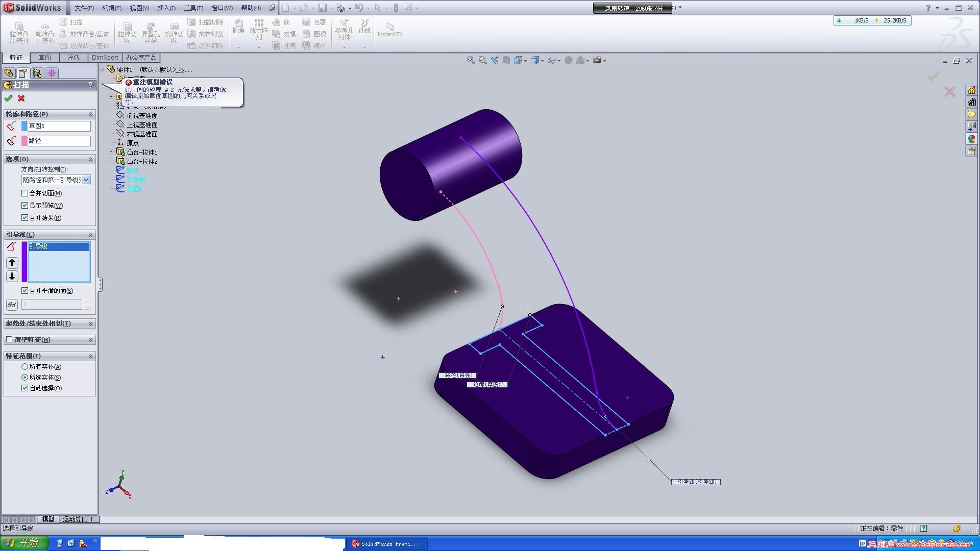Click the Windows 开始 start button
This screenshot has height=551, width=980.
tap(24, 543)
